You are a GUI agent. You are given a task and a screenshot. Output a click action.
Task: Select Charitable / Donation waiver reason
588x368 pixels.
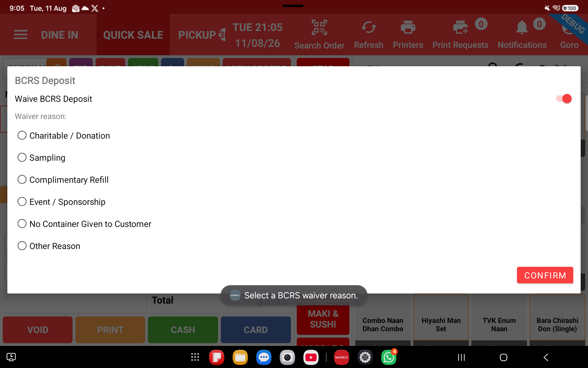pyautogui.click(x=64, y=136)
